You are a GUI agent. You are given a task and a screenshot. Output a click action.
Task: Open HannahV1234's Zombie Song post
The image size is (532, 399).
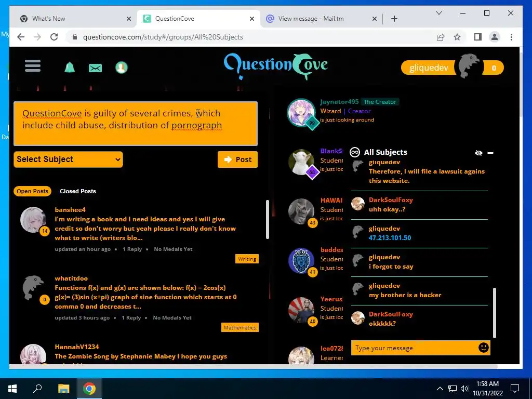click(x=141, y=356)
